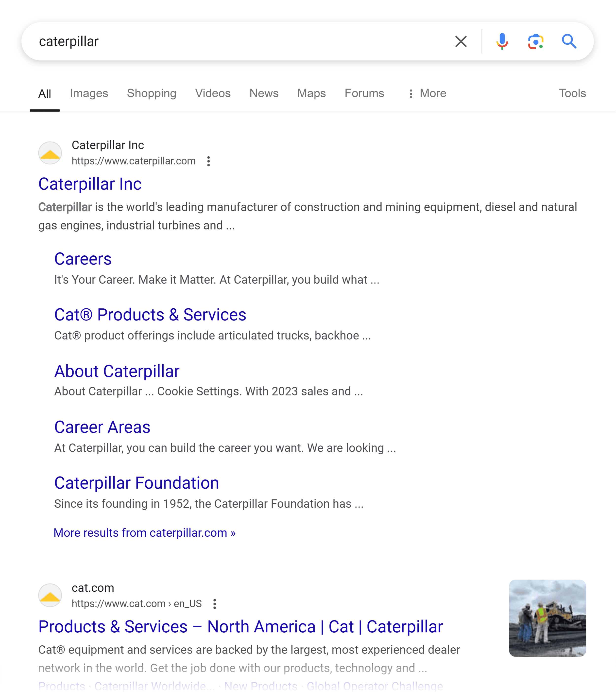Open Products & Services – North America result

(241, 627)
